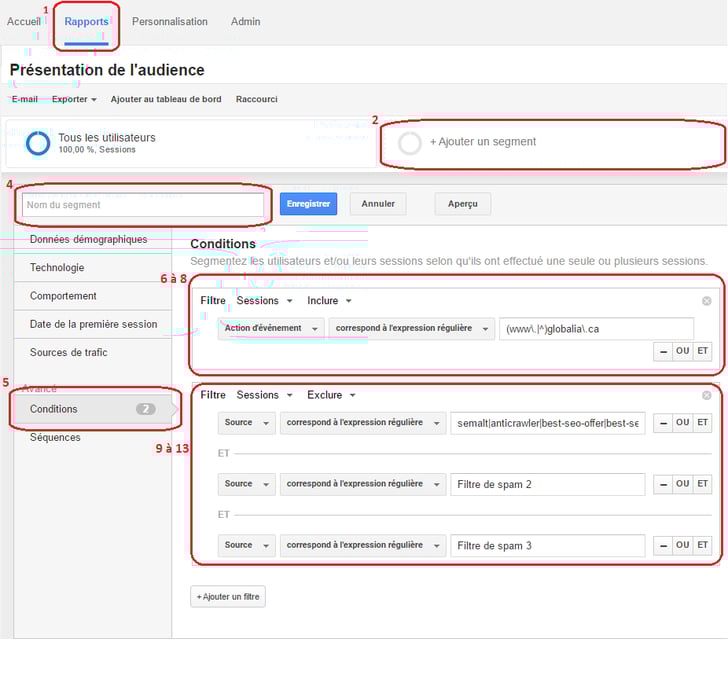This screenshot has height=679, width=728.
Task: Add OU condition to Filtre de spam 3
Action: click(683, 545)
